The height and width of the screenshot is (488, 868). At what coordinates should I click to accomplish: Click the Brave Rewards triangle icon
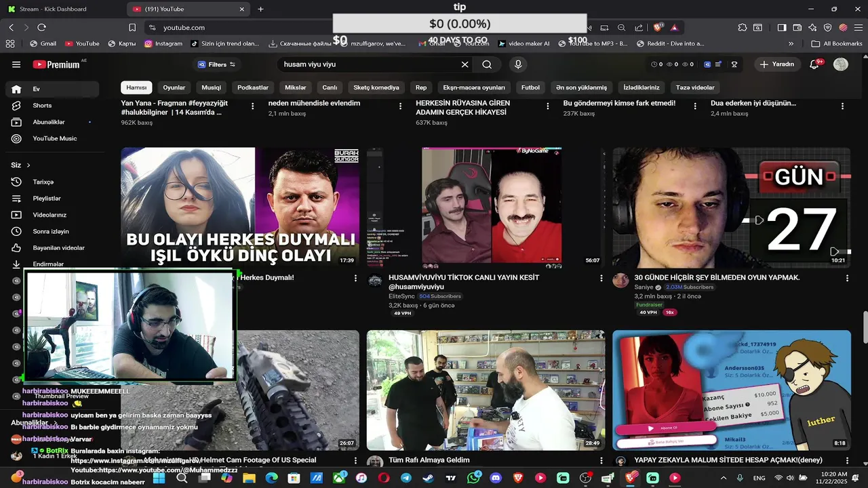click(x=674, y=27)
